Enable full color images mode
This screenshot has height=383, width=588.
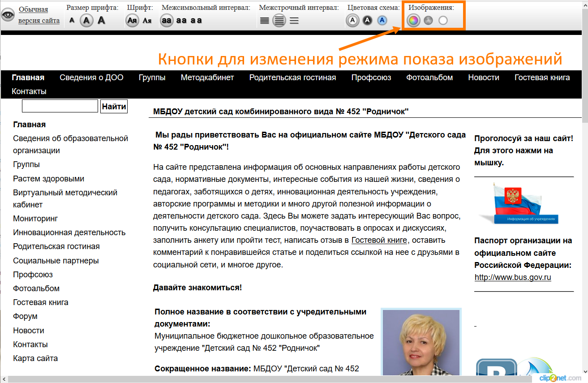point(413,20)
